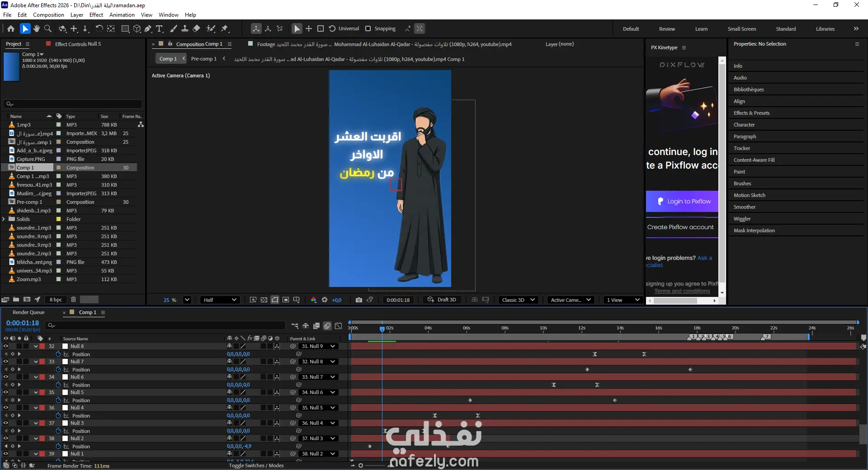868x470 pixels.
Task: Click the current time indicator in timeline
Action: point(382,329)
